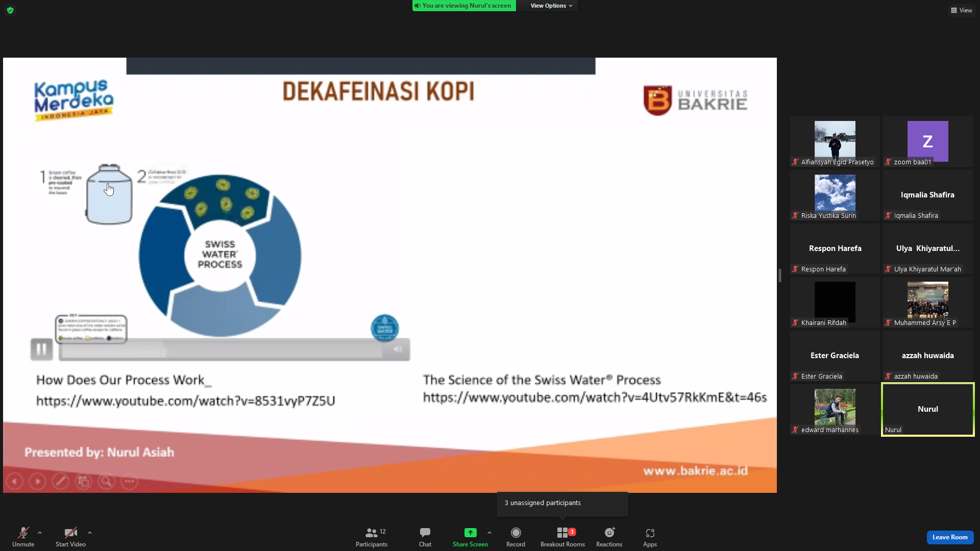Click muted mic icon beside Muhammed Arsy E P

[888, 323]
